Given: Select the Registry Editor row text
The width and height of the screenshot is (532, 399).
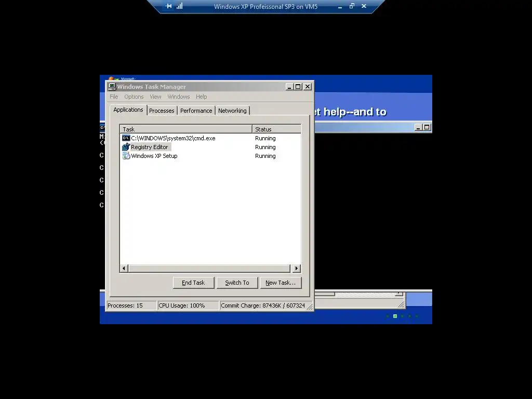Looking at the screenshot, I should click(x=149, y=147).
